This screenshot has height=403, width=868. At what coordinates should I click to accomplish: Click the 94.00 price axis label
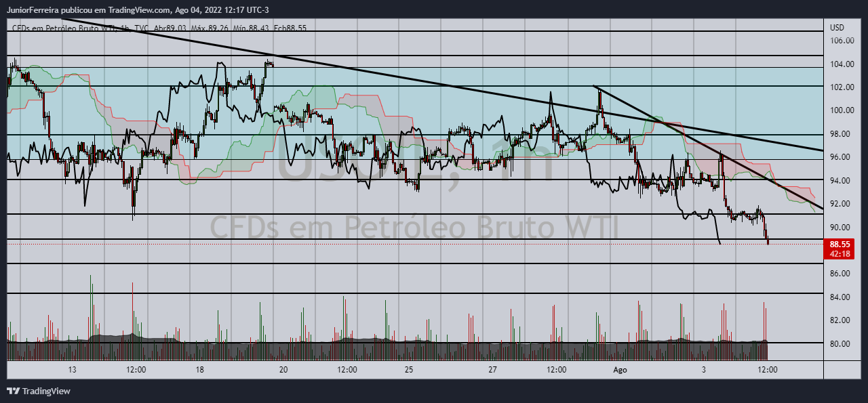click(841, 181)
